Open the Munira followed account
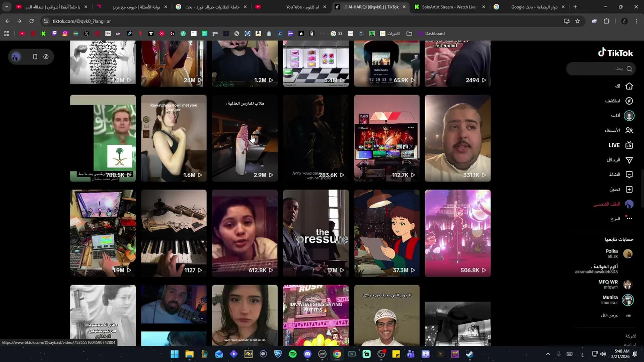Image resolution: width=644 pixels, height=362 pixels. pyautogui.click(x=617, y=300)
